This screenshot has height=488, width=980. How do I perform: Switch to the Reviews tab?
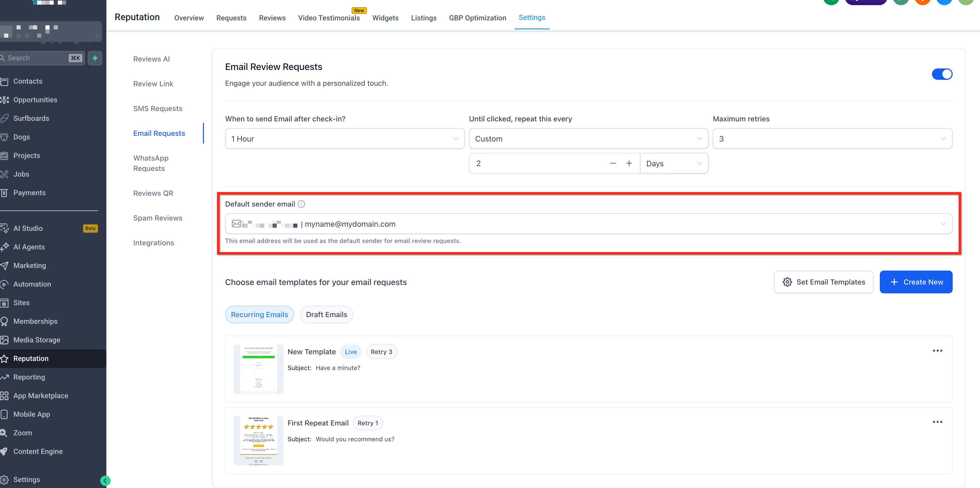(272, 18)
